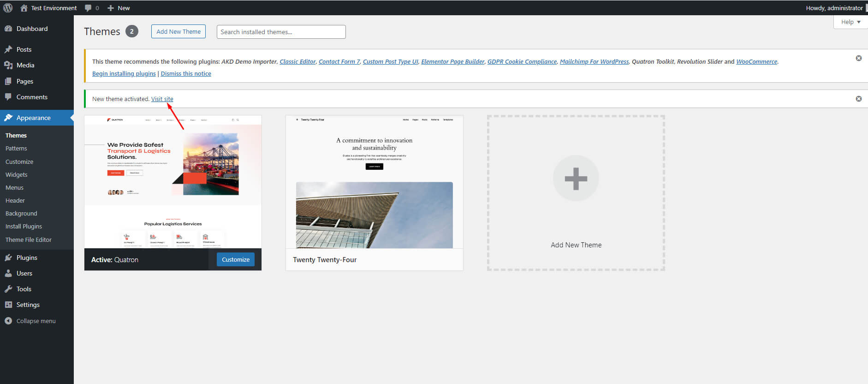Click the Test Environment site name
Viewport: 868px width, 384px height.
54,8
